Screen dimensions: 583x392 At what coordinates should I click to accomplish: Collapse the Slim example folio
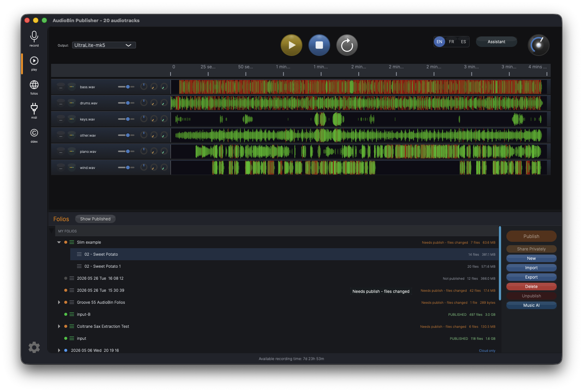coord(59,242)
